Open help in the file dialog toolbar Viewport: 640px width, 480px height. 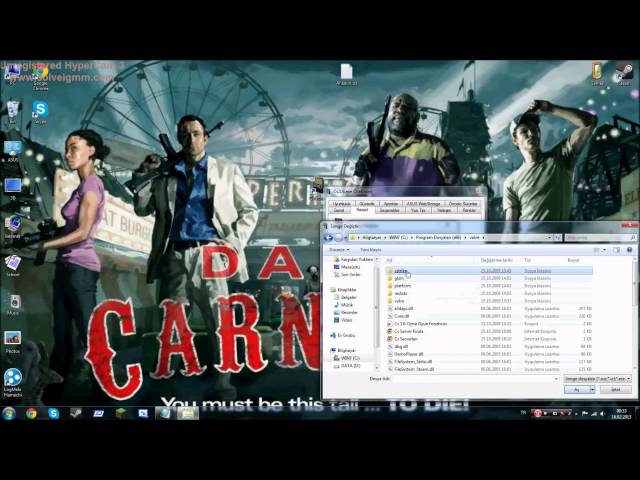(x=629, y=249)
